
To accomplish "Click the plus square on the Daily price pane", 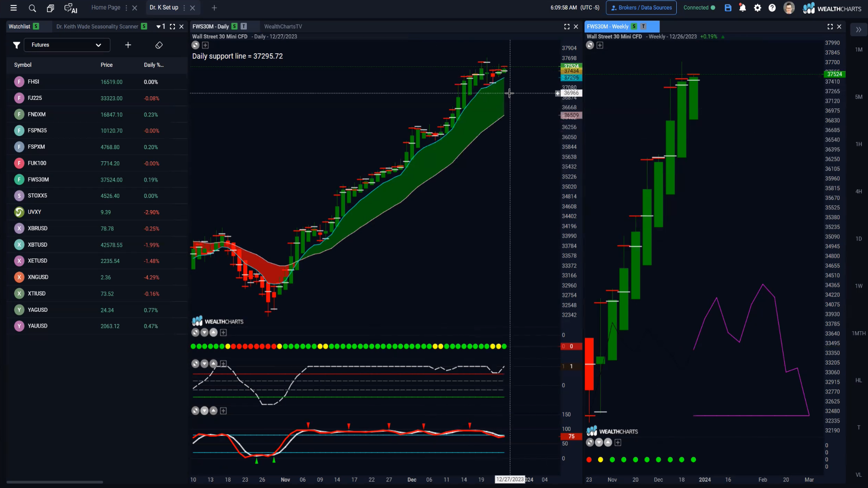I will (x=205, y=45).
